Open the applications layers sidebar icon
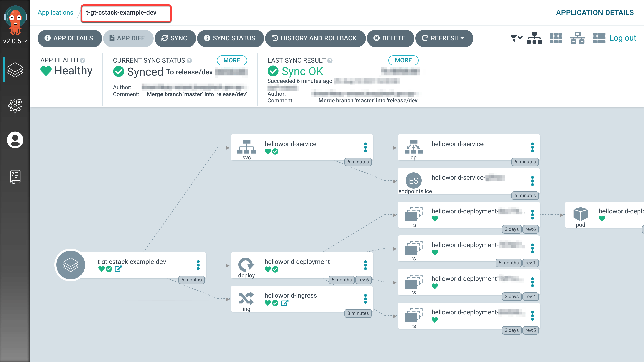644x362 pixels. pyautogui.click(x=15, y=70)
